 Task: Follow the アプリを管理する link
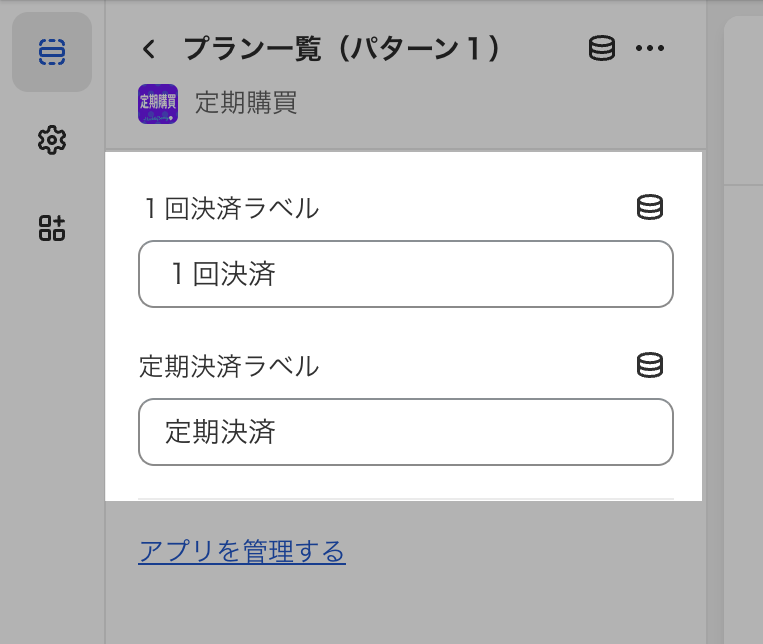point(242,551)
